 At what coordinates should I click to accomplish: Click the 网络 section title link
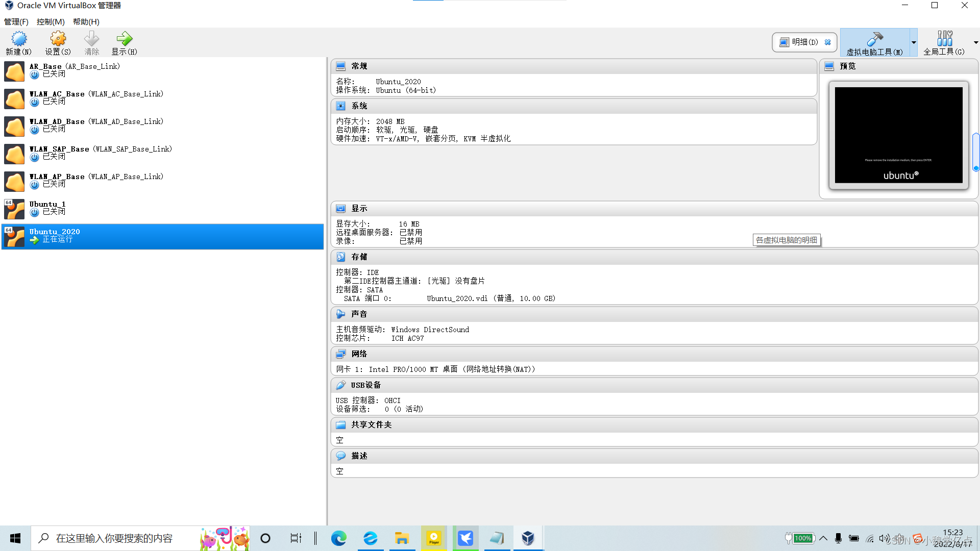359,354
